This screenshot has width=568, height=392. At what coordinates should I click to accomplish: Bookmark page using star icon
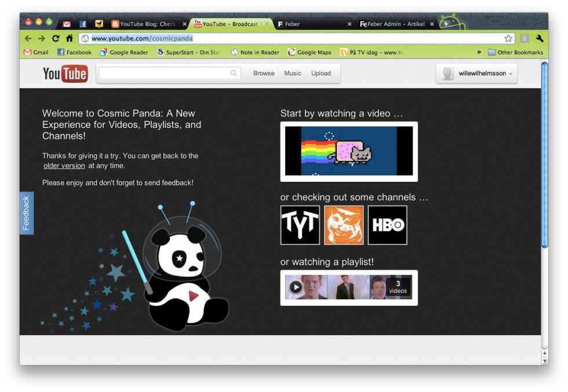[x=508, y=38]
